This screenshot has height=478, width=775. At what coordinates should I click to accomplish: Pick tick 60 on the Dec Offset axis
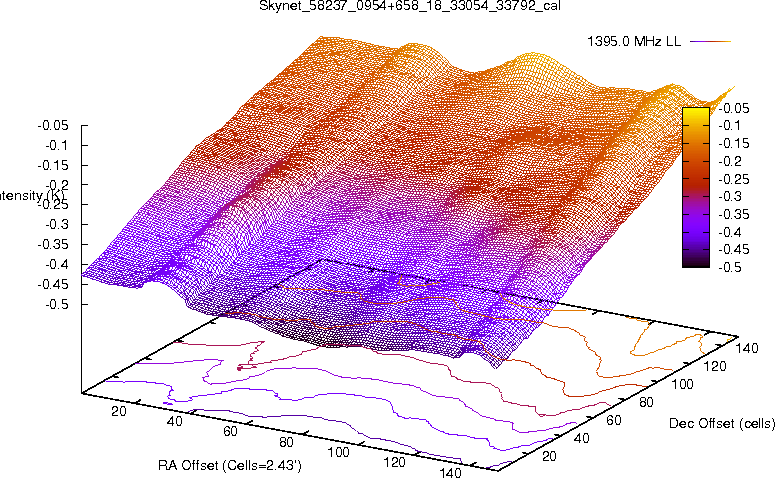(613, 420)
